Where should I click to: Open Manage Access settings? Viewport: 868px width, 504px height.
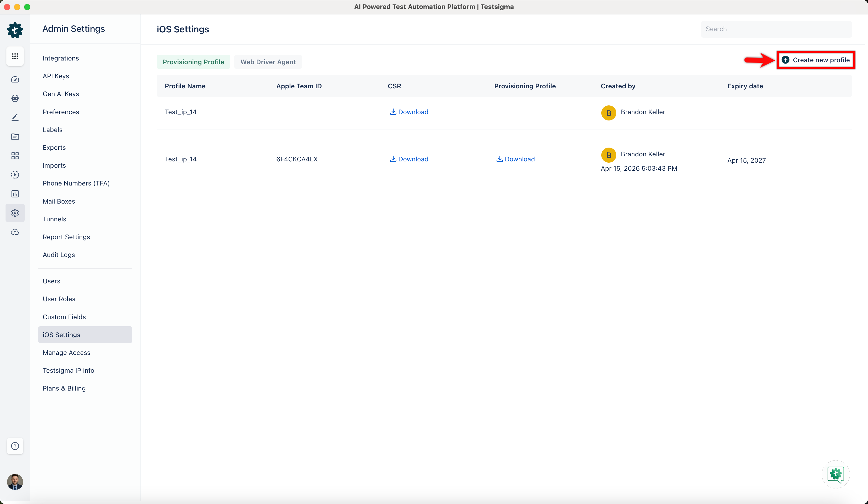click(67, 353)
